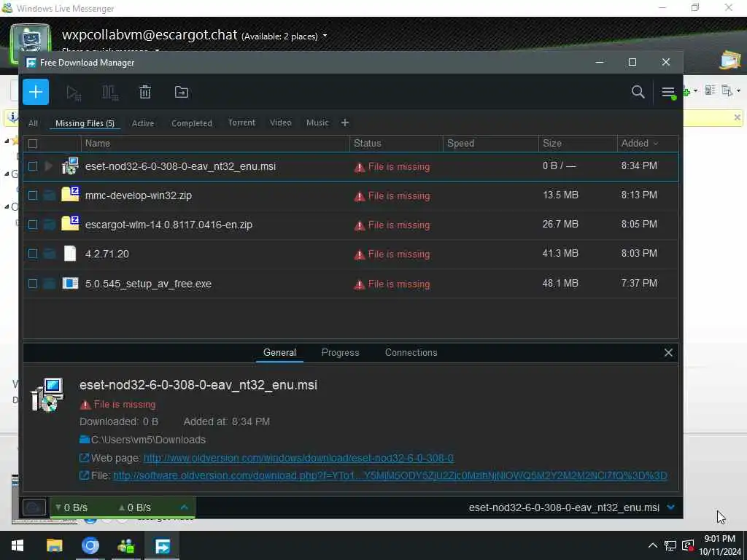Check the mmc-develop-win32.zip row checkbox
747x560 pixels.
click(x=32, y=195)
